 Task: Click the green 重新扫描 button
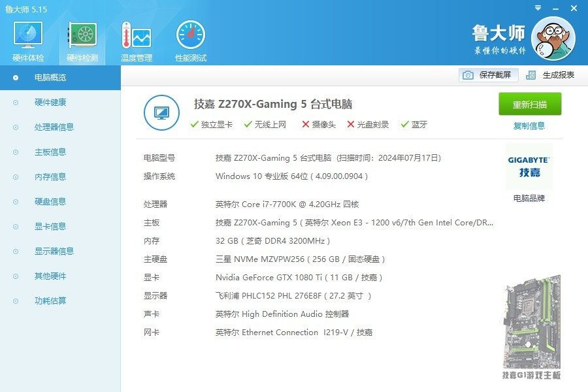point(529,104)
